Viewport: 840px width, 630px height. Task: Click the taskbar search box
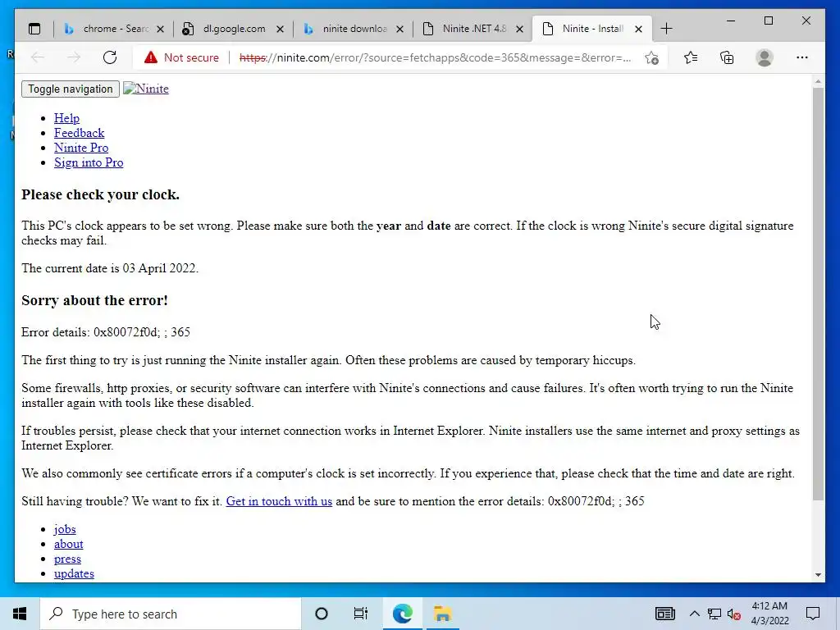point(171,614)
